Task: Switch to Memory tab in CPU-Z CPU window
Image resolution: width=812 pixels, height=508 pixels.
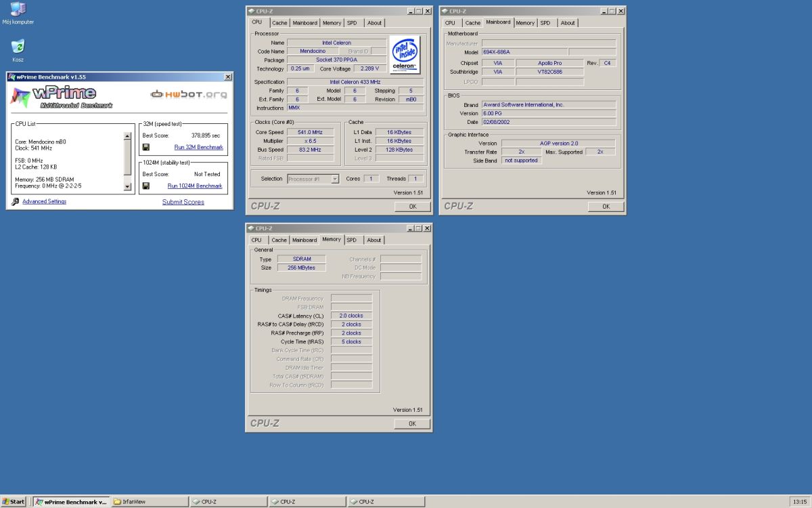Action: click(332, 23)
